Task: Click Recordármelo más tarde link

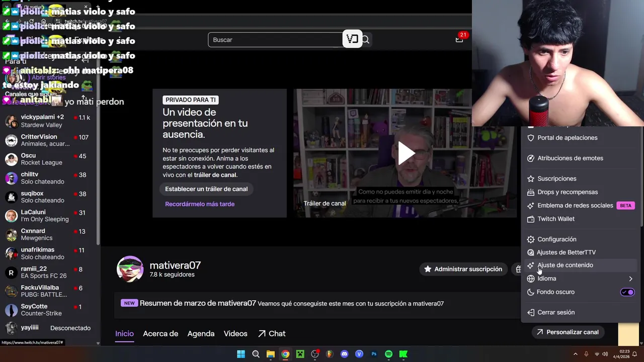Action: (x=200, y=204)
